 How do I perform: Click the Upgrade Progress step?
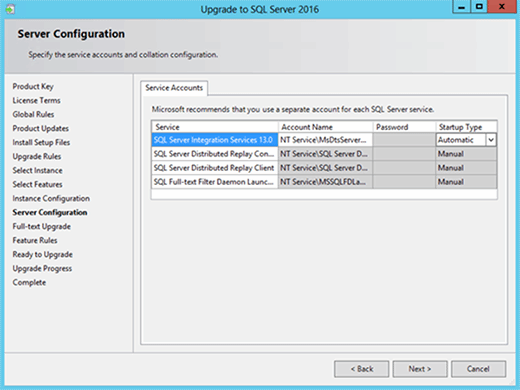tap(42, 269)
